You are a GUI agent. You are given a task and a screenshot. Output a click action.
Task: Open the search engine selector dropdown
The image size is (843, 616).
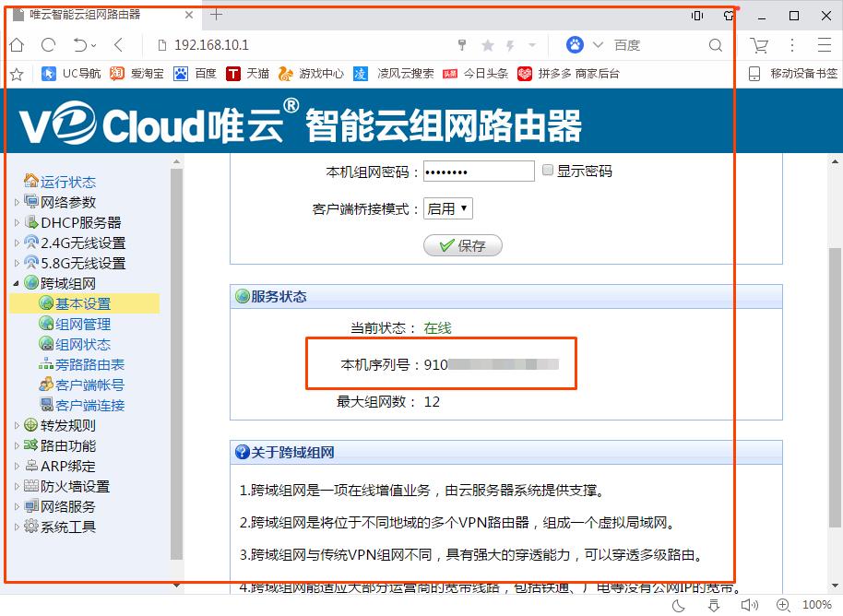coord(594,44)
